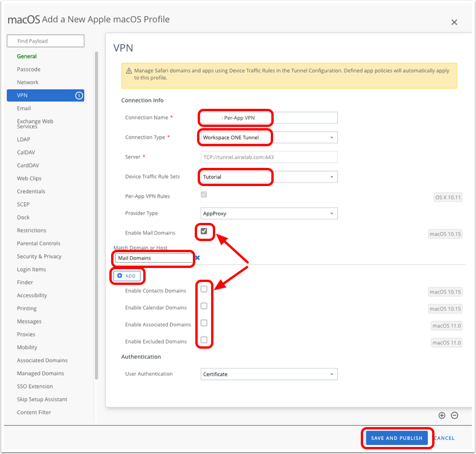Screen dimensions: 476x454
Task: Change User Authentication dropdown selection
Action: (x=269, y=374)
